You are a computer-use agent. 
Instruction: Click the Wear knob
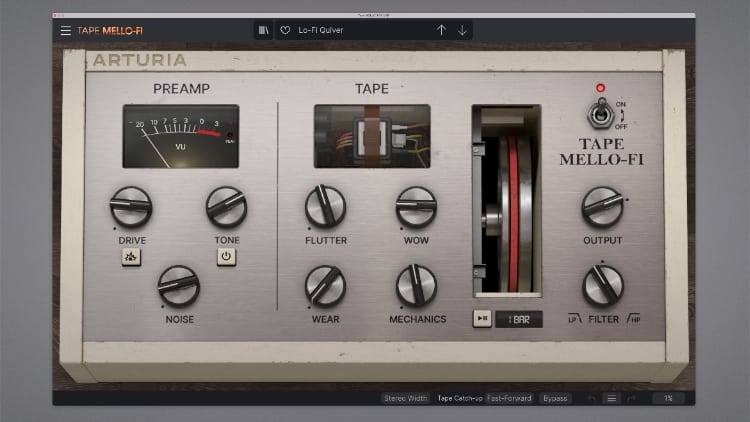point(325,286)
